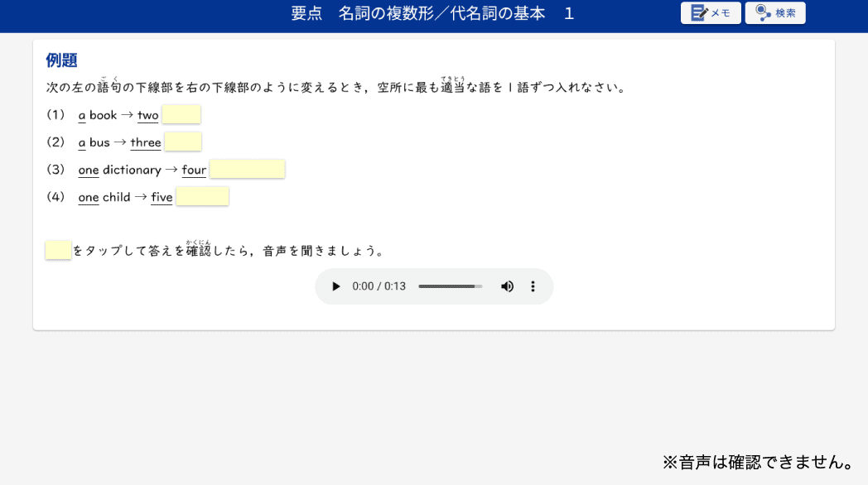Viewport: 868px width, 485px height.
Task: Tap the yellow answer box after "five"
Action: 202,197
